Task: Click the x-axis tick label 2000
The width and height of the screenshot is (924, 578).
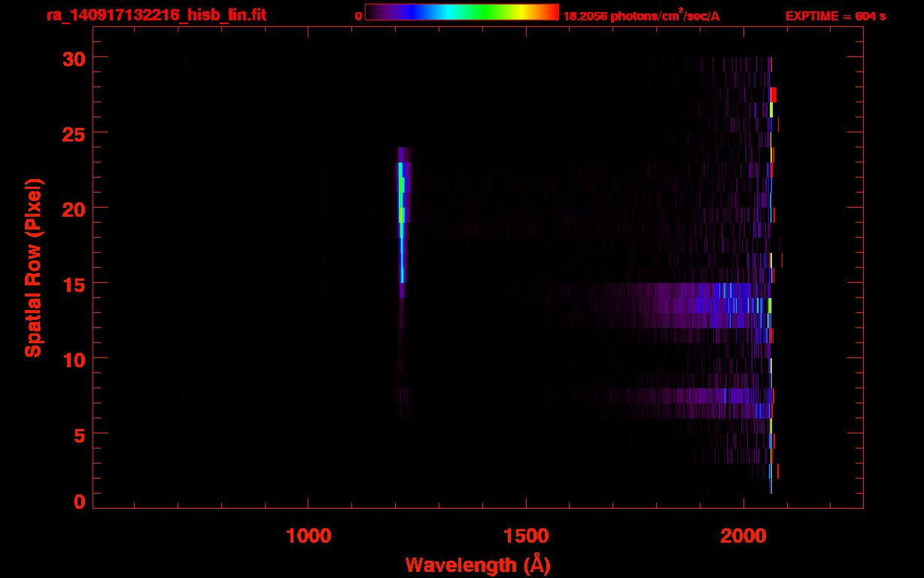Action: [743, 535]
